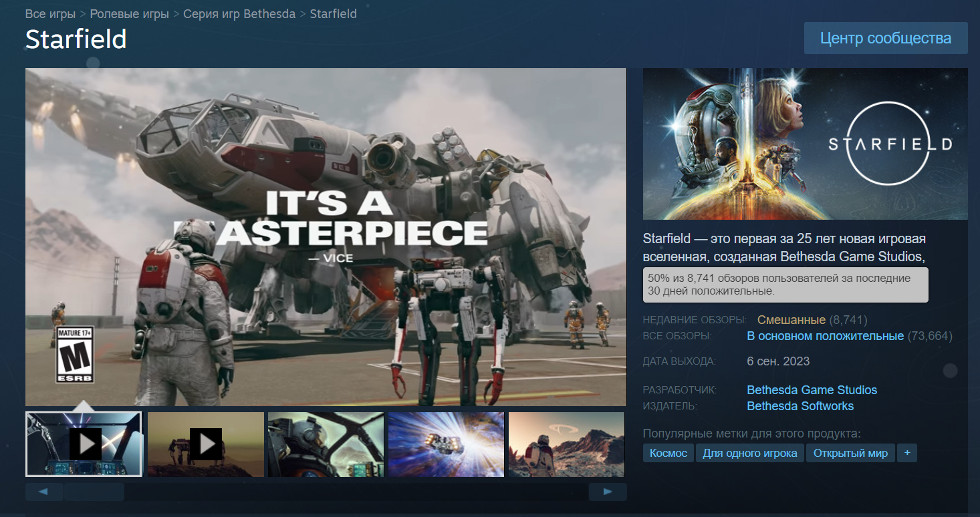
Task: Open publisher Bethesda Softworks link
Action: pyautogui.click(x=800, y=405)
